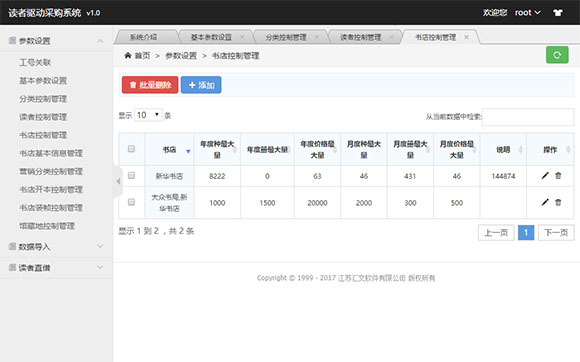
Task: Go to previous page with 上一页
Action: pyautogui.click(x=496, y=233)
